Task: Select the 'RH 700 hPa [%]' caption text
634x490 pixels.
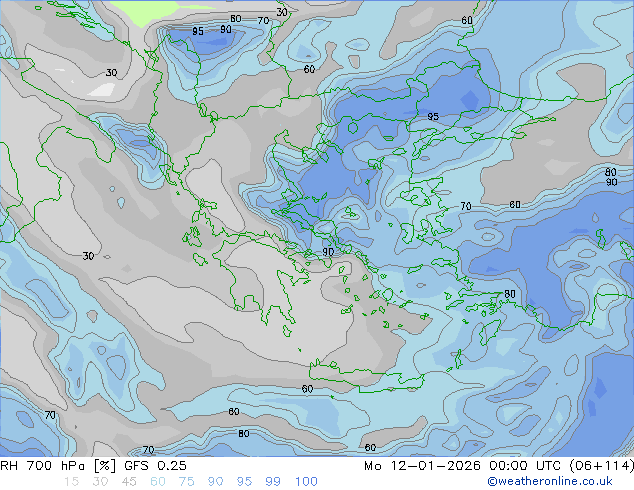Action: tap(58, 466)
